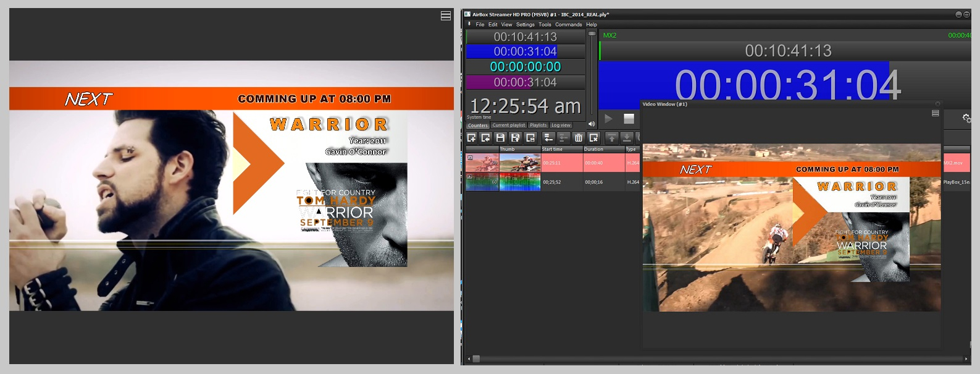Click the pin icon left of File menu

pos(469,24)
